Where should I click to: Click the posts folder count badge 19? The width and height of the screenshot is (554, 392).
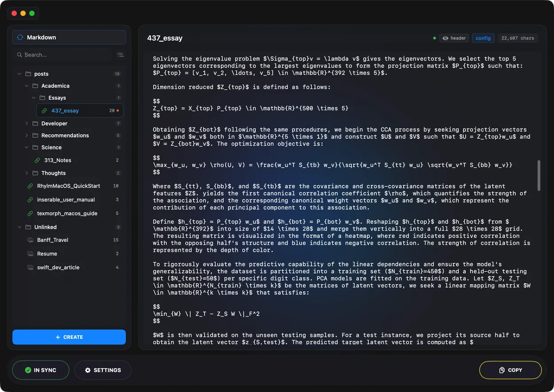(117, 74)
